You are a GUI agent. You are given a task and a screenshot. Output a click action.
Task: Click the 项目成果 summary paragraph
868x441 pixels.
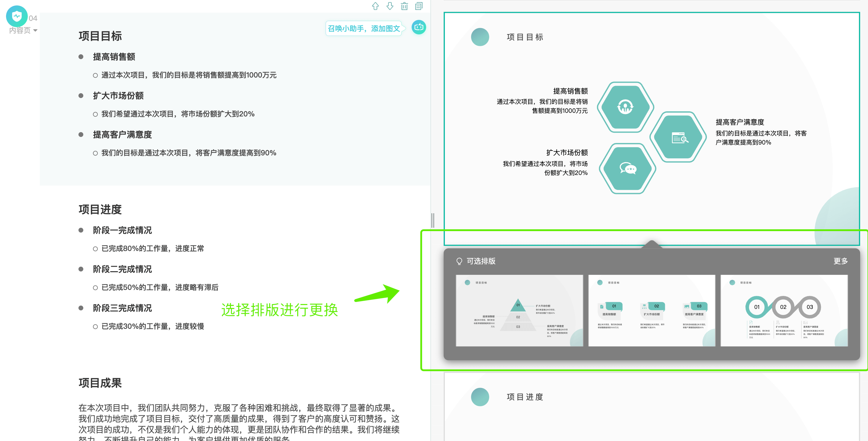click(239, 423)
